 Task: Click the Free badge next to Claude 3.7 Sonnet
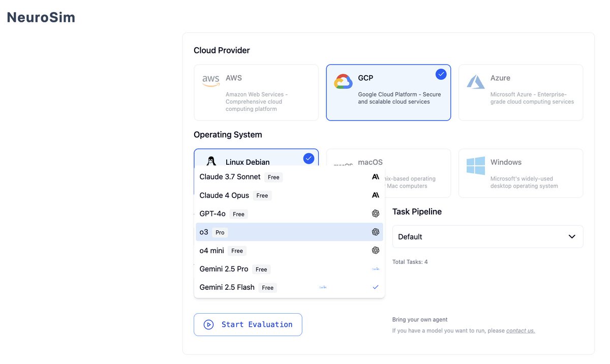click(x=273, y=177)
